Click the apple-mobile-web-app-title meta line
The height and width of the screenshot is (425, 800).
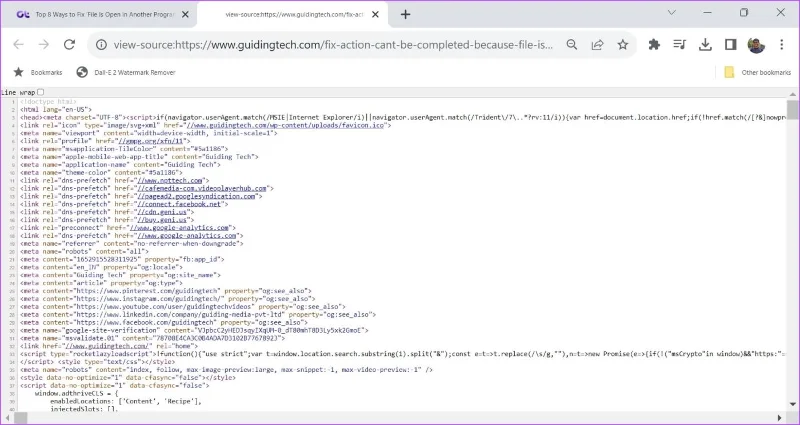139,157
